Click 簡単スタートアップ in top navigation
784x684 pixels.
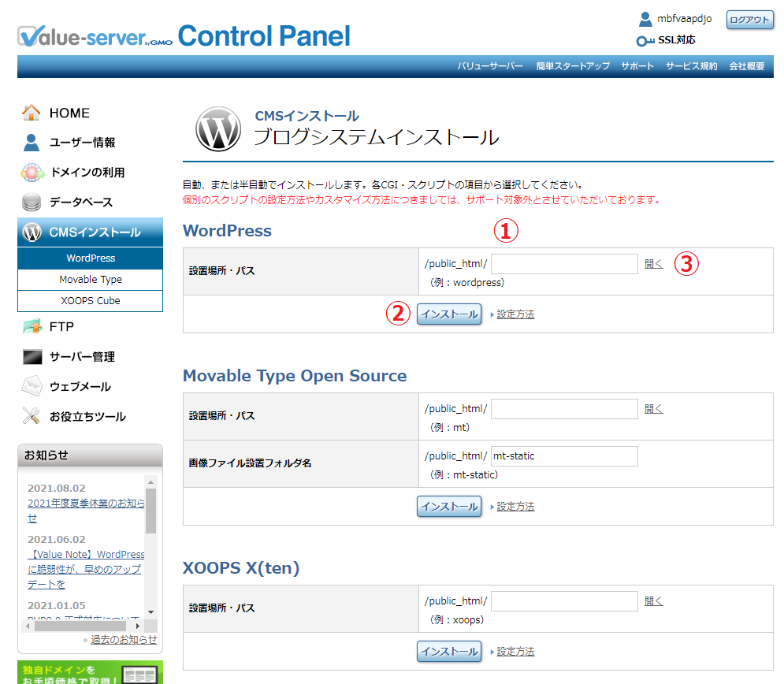coord(573,66)
